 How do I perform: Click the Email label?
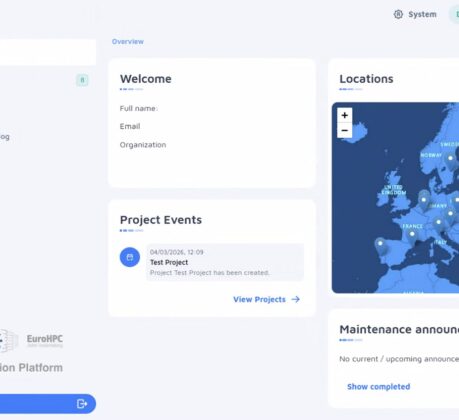(x=130, y=126)
